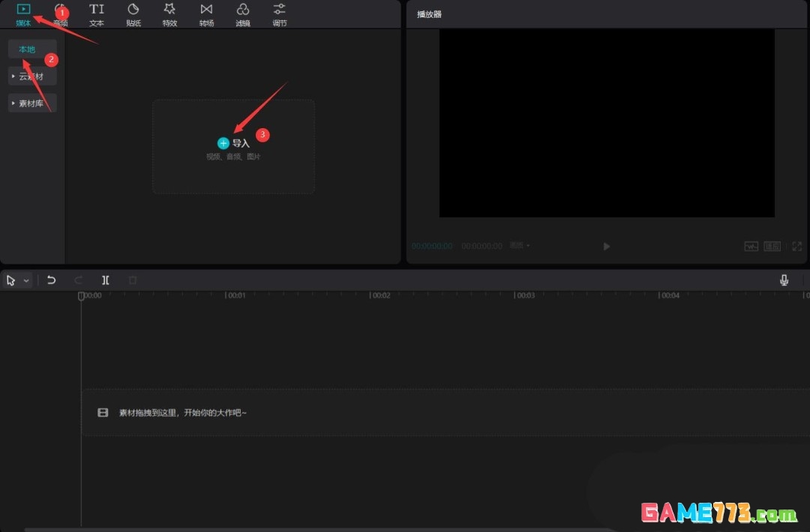This screenshot has width=810, height=532.
Task: Switch to the 媒体 media tab
Action: (x=23, y=14)
